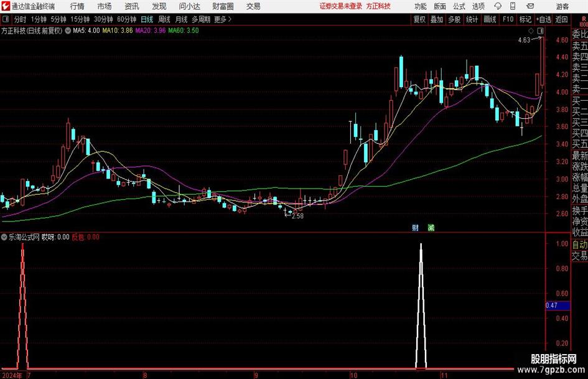This screenshot has height=379, width=588.
Task: Open the 功能 menu
Action: pyautogui.click(x=421, y=6)
